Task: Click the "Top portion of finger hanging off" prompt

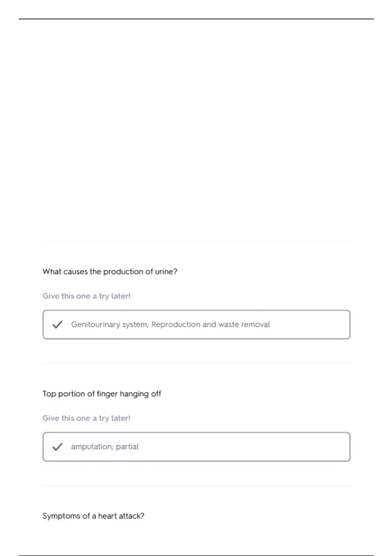Action: tap(102, 394)
